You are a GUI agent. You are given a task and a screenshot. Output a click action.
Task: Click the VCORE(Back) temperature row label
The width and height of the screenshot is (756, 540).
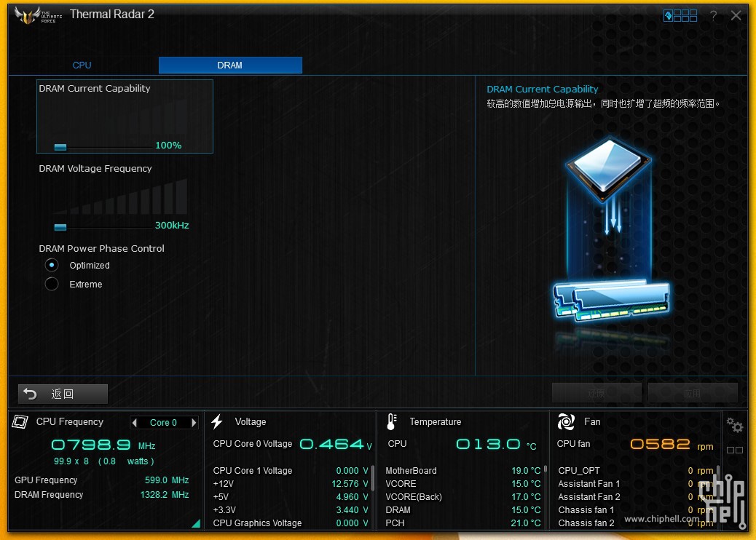point(414,496)
